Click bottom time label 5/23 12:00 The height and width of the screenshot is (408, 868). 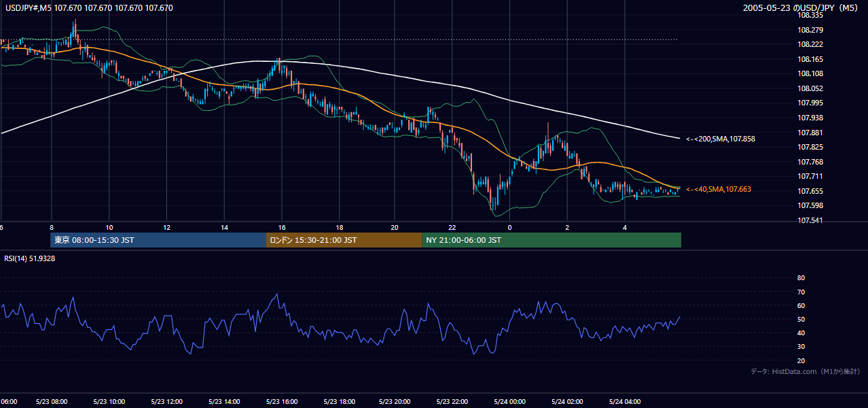point(167,402)
